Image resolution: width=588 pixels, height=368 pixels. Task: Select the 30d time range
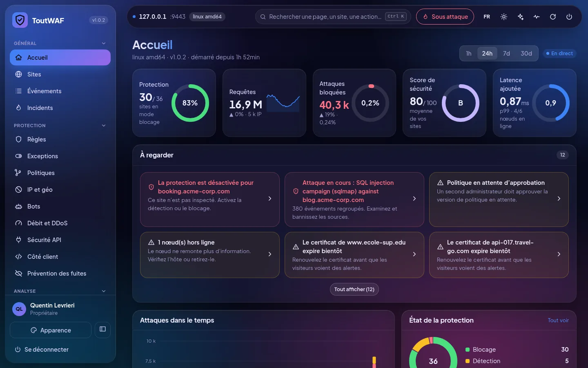point(526,54)
